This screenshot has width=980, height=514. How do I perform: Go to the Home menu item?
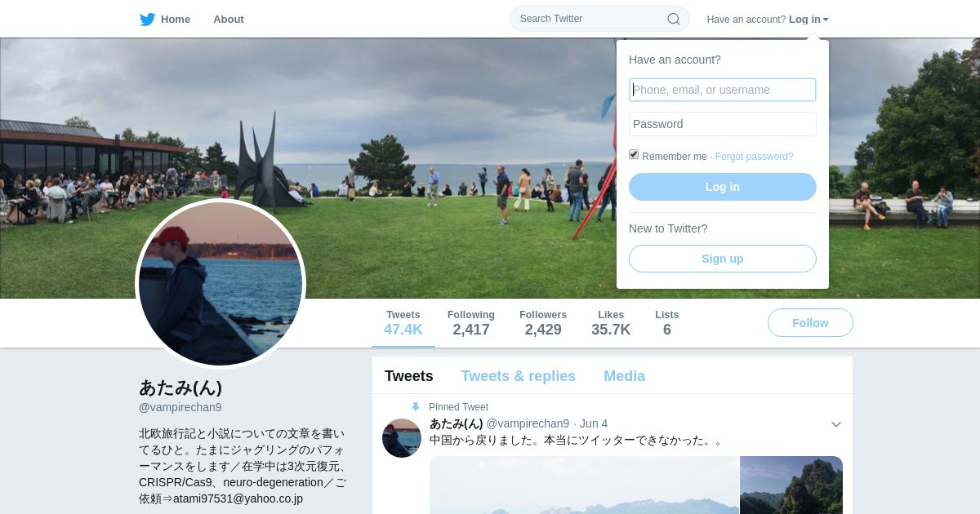[x=176, y=19]
